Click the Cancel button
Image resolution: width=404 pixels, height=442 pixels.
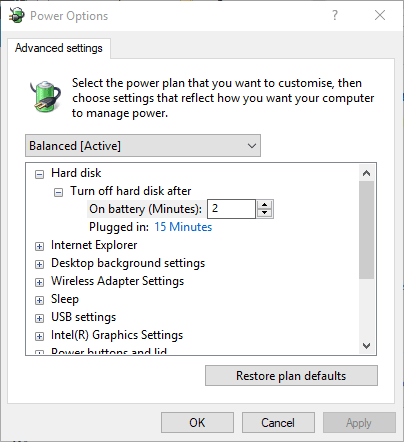click(278, 423)
